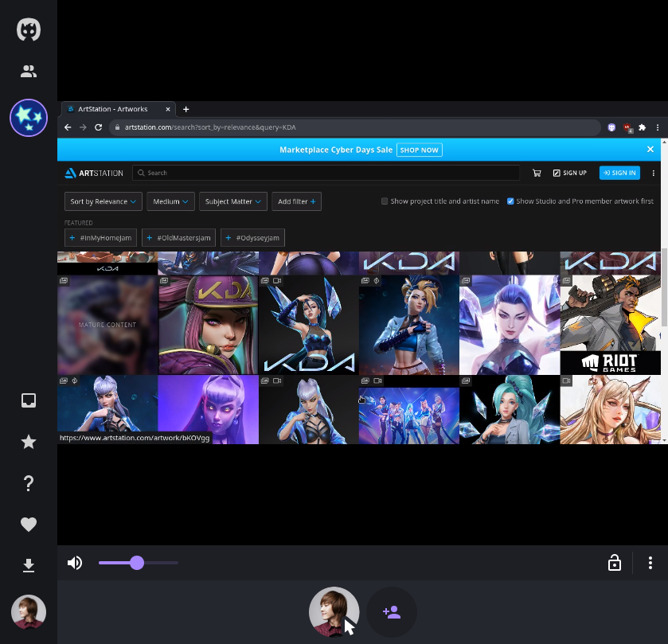Open the blonde-and-blue-haired figure in blue jacket artwork
The height and width of the screenshot is (644, 668).
click(x=409, y=325)
